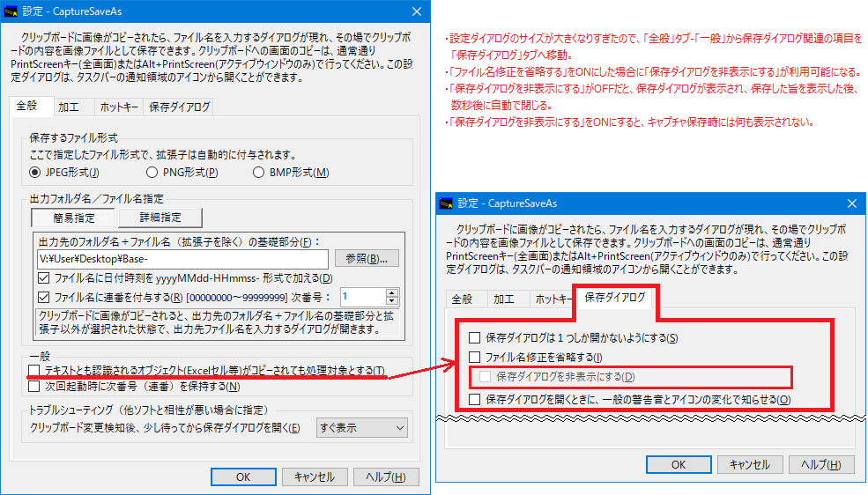
Task: Click the トラブルシューティング group label
Action: click(148, 410)
